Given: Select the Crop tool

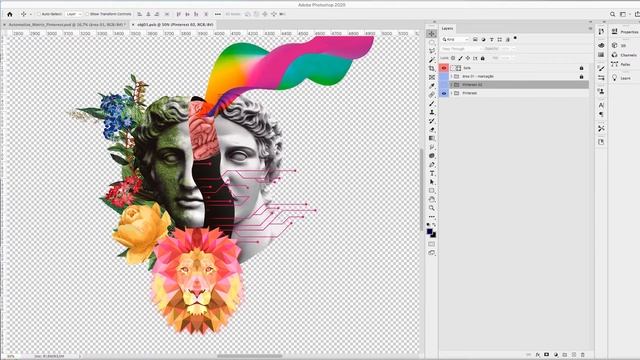Looking at the screenshot, I should 432,69.
